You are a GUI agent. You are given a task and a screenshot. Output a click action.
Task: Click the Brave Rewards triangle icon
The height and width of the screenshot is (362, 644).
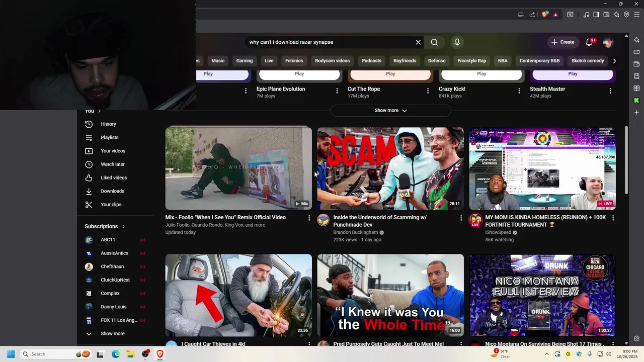point(555,15)
